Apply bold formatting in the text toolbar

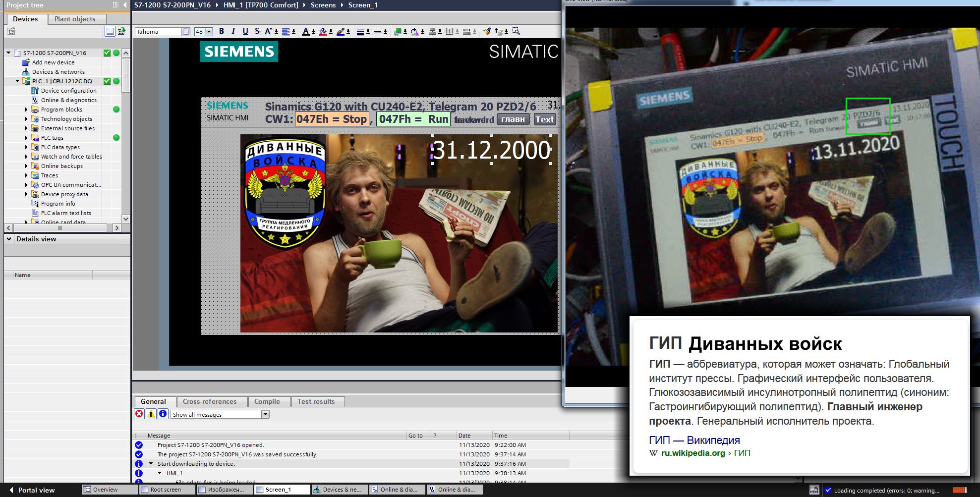pos(221,31)
